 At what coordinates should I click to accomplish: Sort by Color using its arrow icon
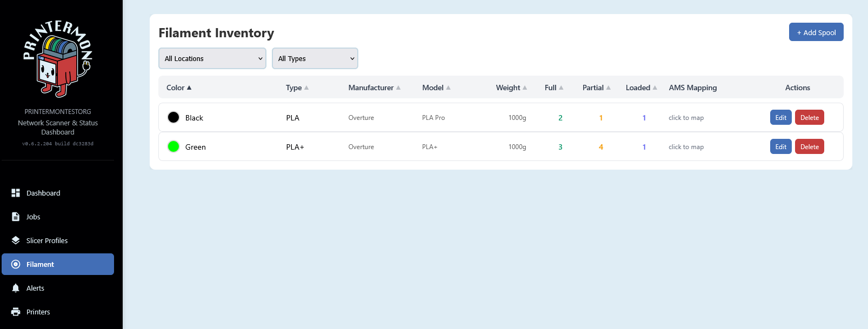189,88
